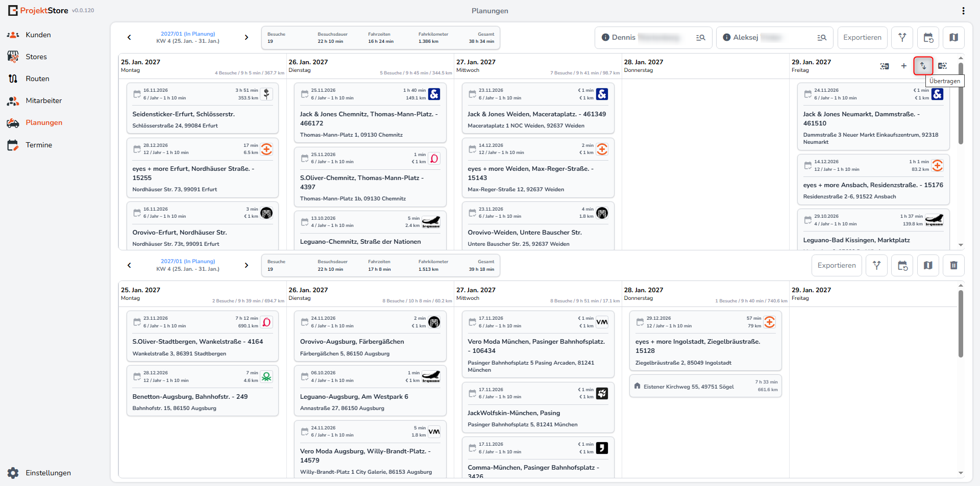Open map view icon in upper planning toolbar
Image resolution: width=980 pixels, height=486 pixels.
pyautogui.click(x=953, y=38)
